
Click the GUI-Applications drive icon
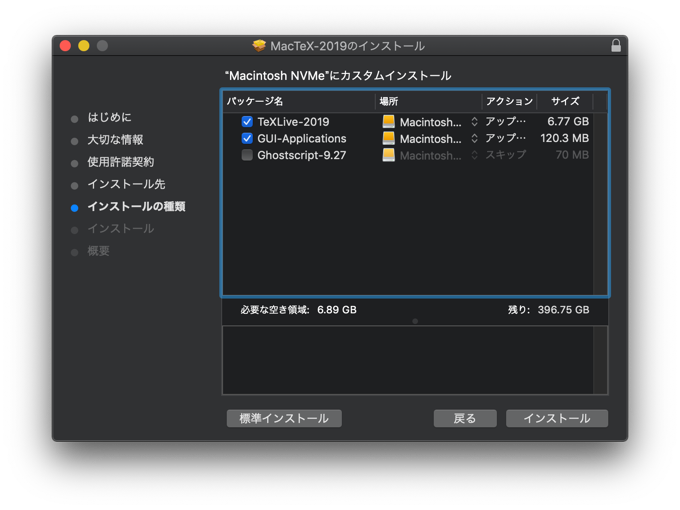(389, 138)
